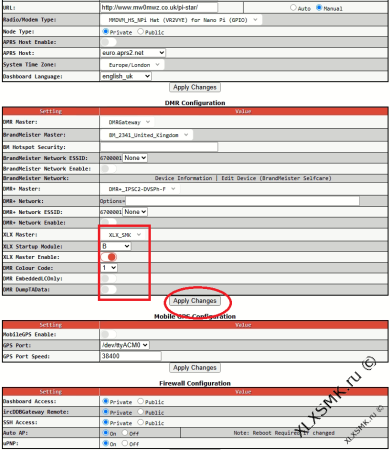This screenshot has height=450, width=390.
Task: Click the BM Hotspot Security input field
Action: point(159,147)
